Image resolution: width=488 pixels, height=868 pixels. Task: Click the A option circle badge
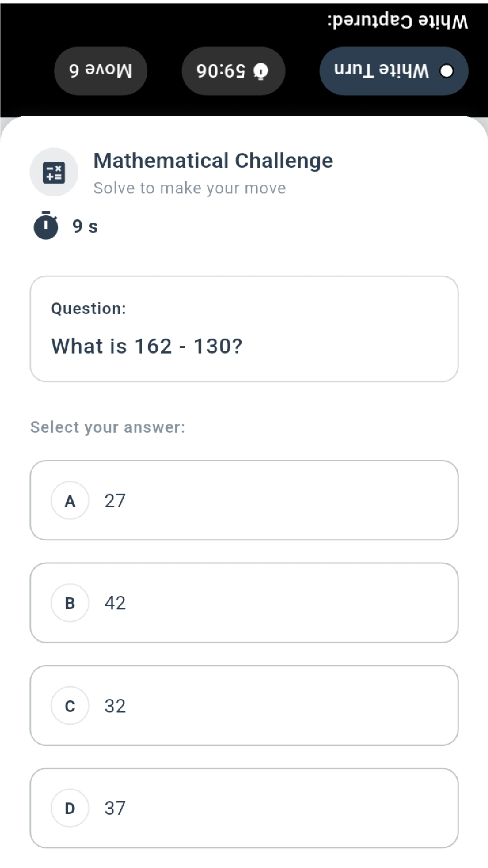(70, 500)
